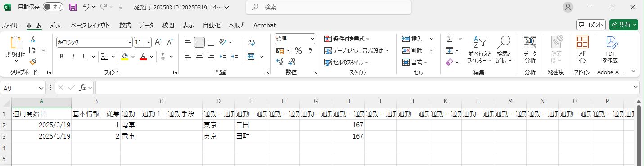This screenshot has height=166, width=644.
Task: Switch to ページ レイアウト tab
Action: pos(90,25)
